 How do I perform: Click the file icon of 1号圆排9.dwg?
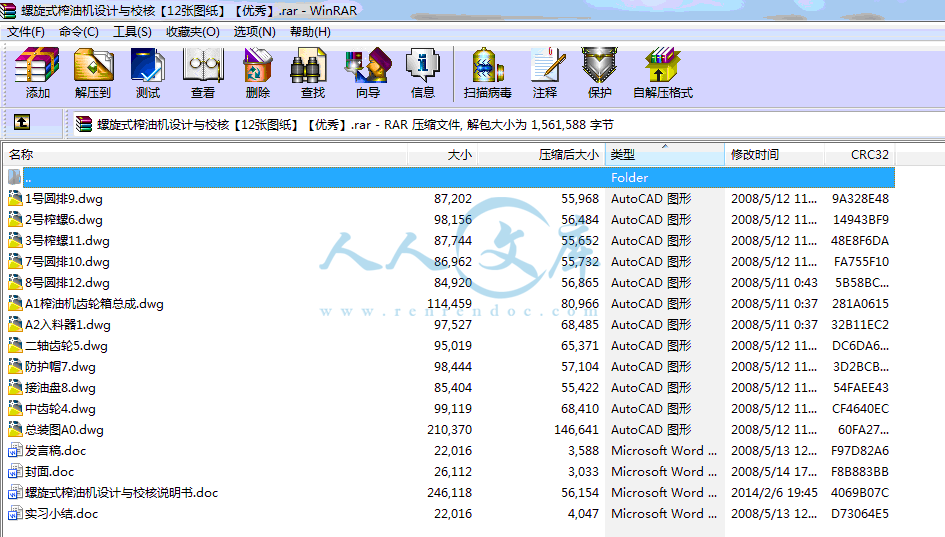[15, 198]
